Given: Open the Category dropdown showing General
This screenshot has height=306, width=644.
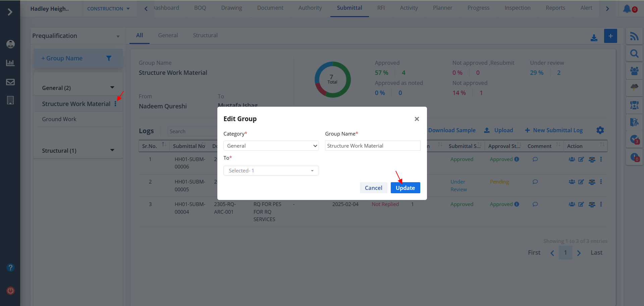Looking at the screenshot, I should [x=271, y=146].
